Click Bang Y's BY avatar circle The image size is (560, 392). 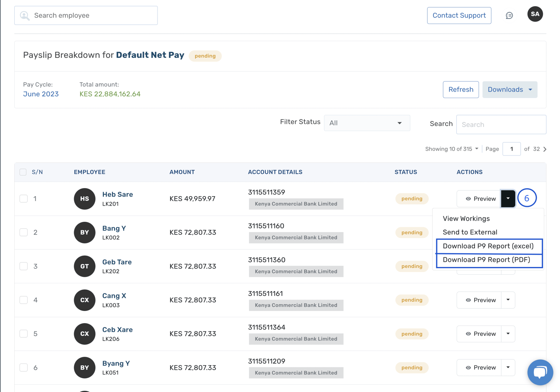point(84,232)
